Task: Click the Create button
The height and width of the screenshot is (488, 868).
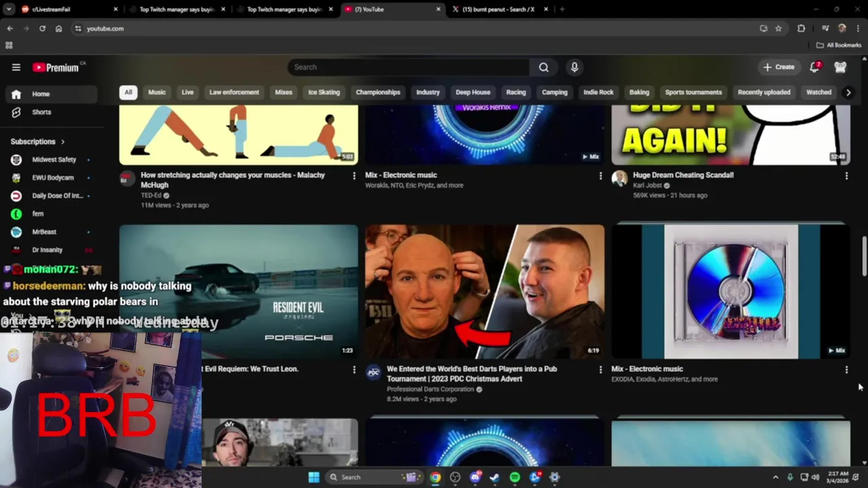Action: 778,67
